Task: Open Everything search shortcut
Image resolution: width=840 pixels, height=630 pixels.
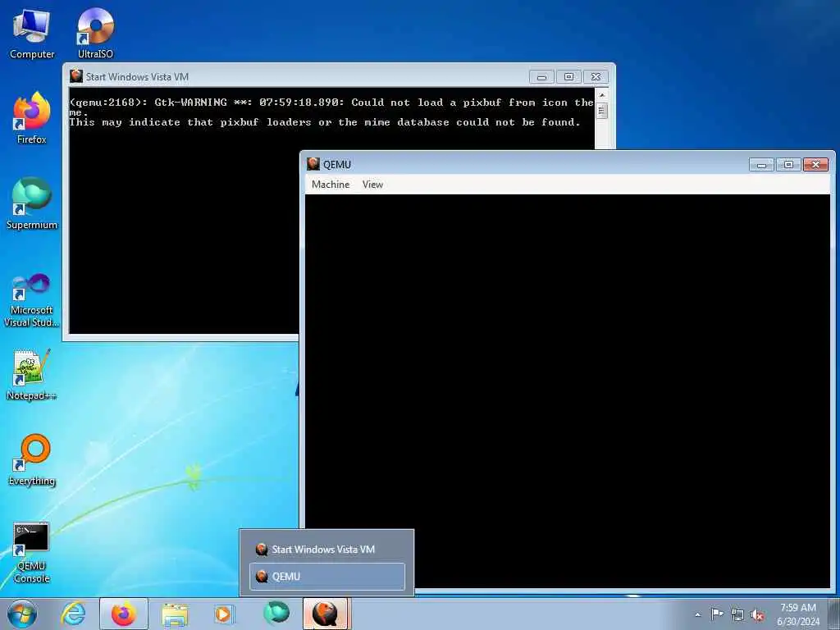Action: 32,460
